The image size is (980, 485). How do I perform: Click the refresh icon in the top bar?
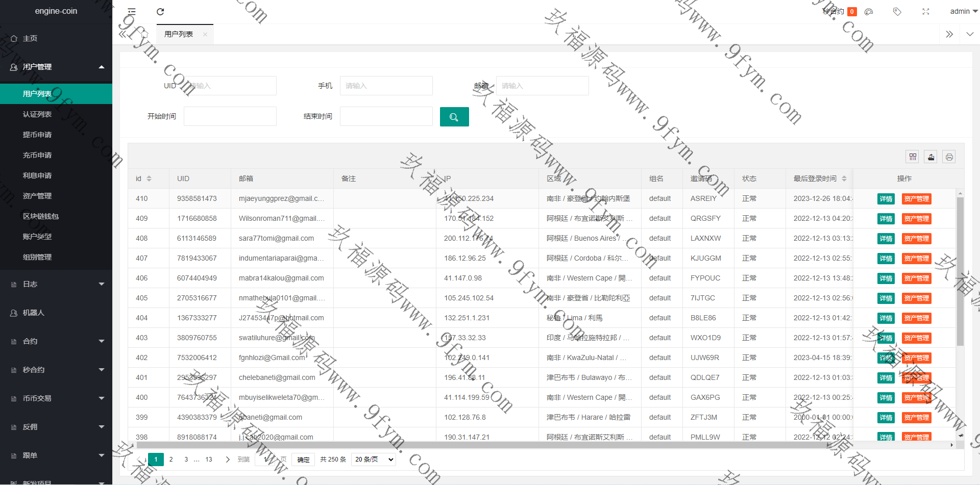[x=160, y=12]
